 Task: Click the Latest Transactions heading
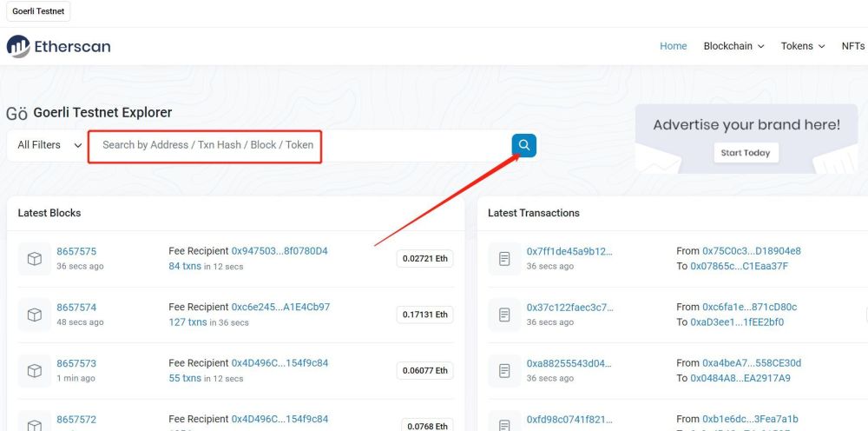(x=534, y=213)
